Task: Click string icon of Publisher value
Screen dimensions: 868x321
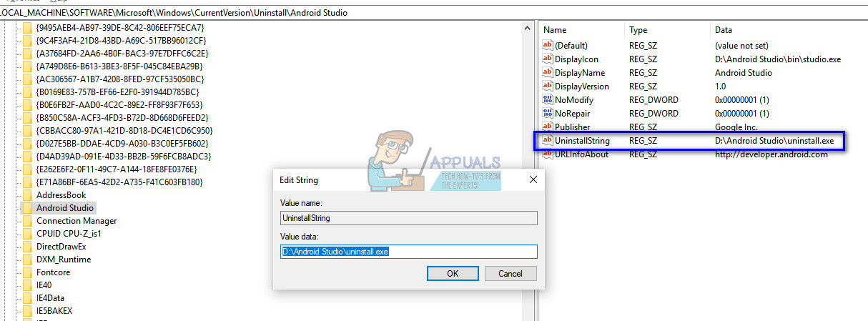Action: tap(548, 127)
